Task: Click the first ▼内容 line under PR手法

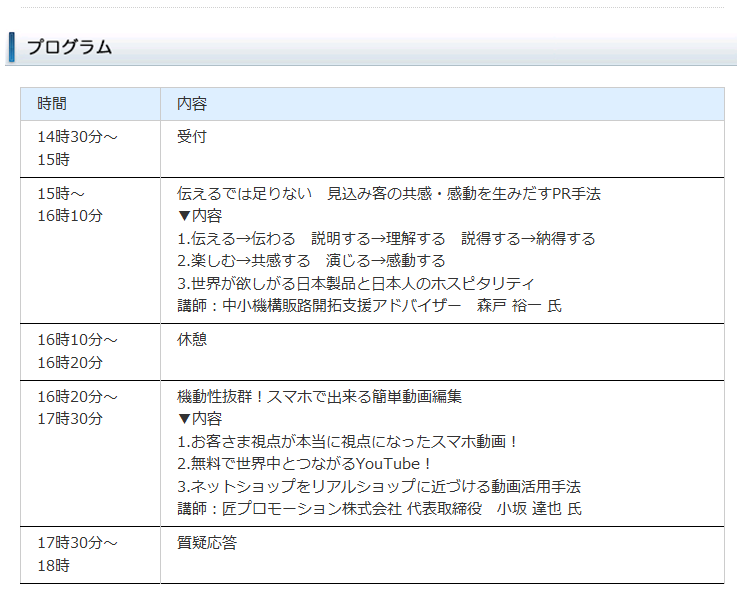Action: [x=199, y=216]
